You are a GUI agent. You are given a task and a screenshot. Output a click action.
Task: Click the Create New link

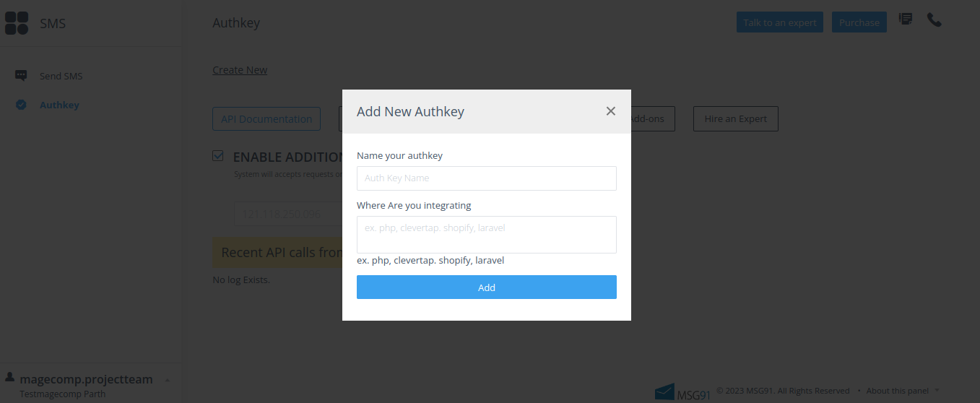[240, 70]
